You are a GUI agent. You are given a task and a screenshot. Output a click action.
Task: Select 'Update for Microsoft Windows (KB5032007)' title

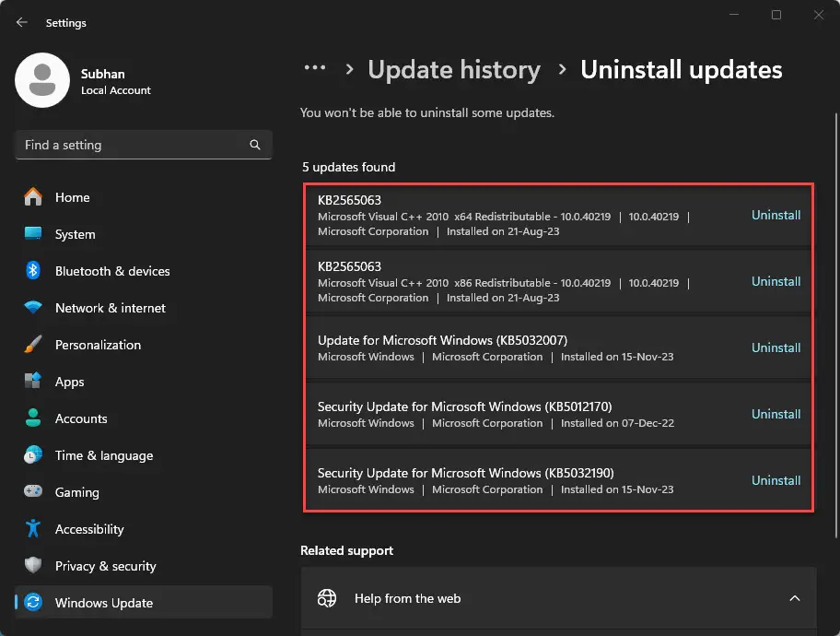(x=442, y=340)
